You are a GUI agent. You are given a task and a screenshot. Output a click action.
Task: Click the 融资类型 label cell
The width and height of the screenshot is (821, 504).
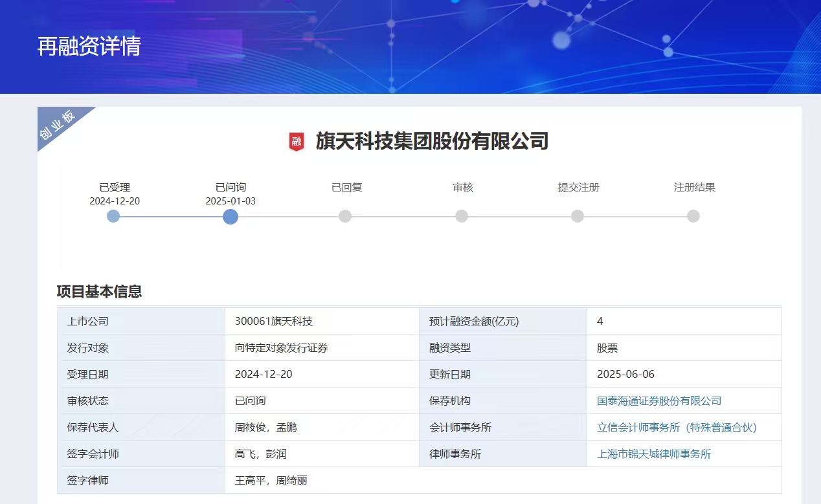(503, 347)
